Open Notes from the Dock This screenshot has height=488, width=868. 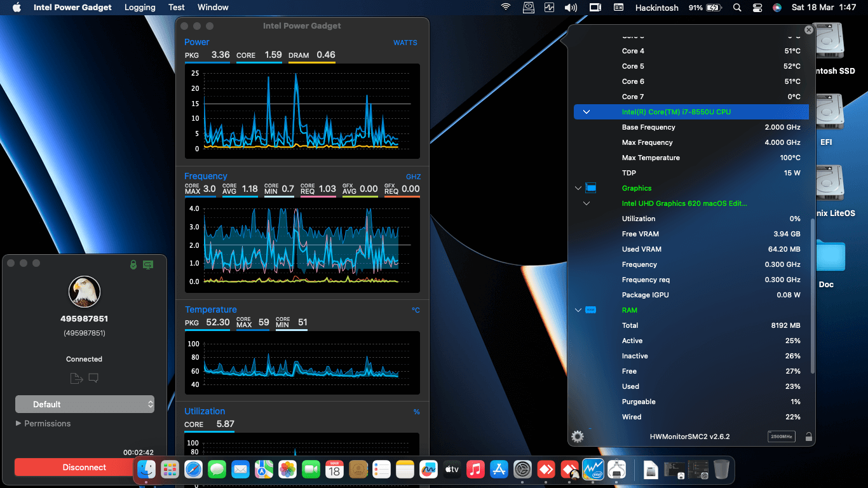405,470
